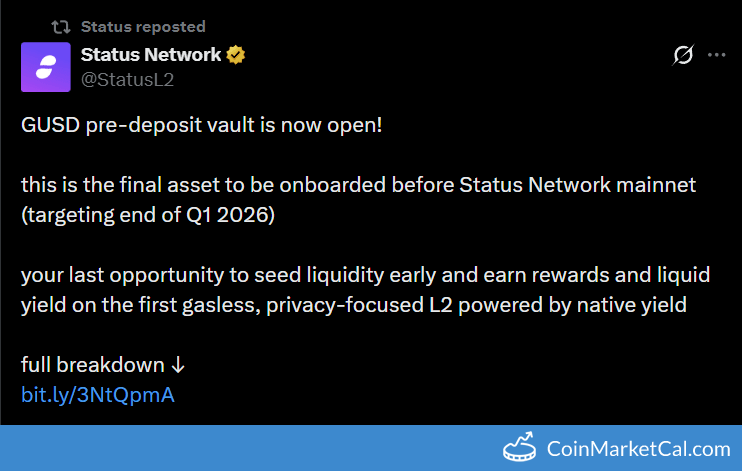
Task: Click the GUSD pre-deposit vault headline
Action: point(201,127)
